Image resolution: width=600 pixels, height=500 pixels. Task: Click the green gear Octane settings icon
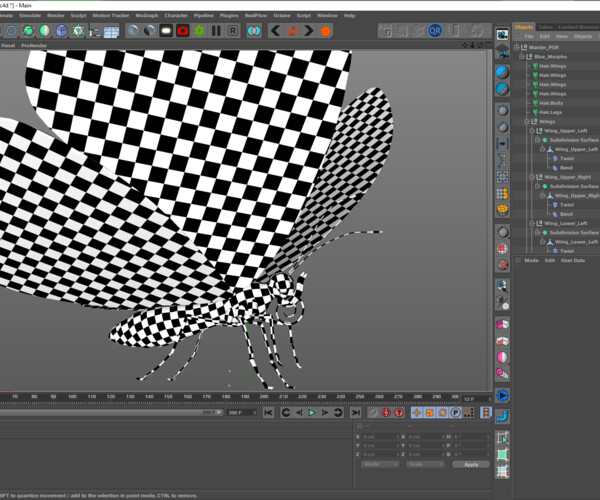[x=199, y=31]
